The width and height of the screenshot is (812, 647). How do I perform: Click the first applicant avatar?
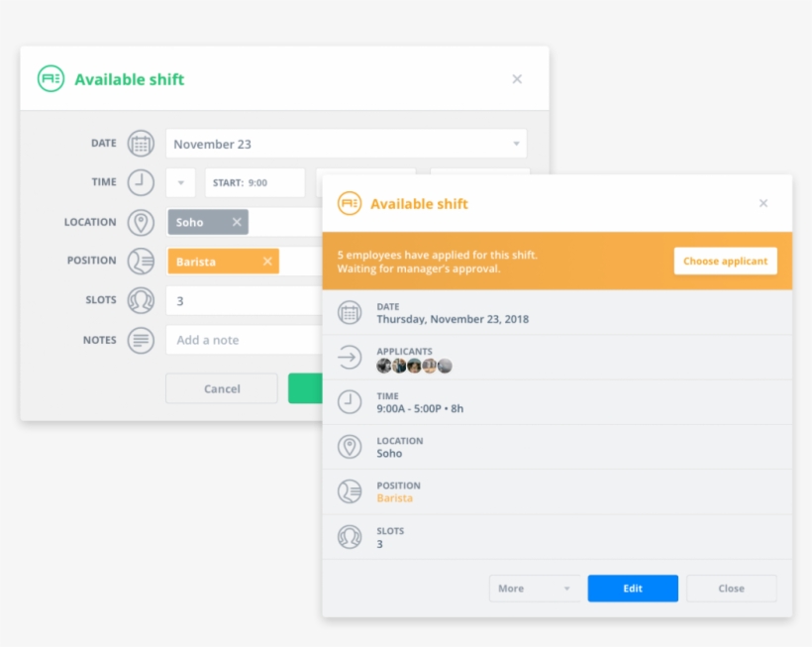(x=385, y=366)
